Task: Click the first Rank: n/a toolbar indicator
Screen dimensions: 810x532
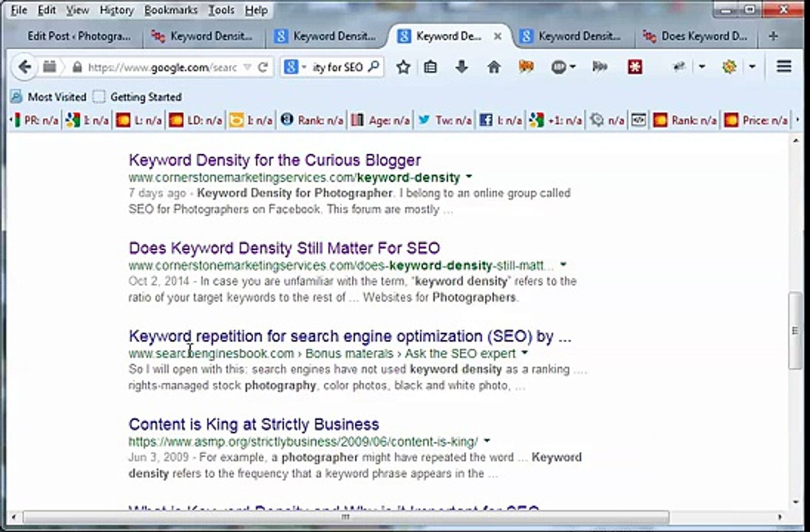Action: click(x=312, y=120)
